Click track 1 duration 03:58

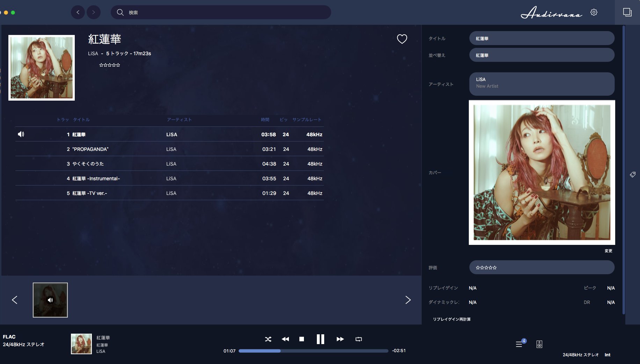click(x=269, y=134)
